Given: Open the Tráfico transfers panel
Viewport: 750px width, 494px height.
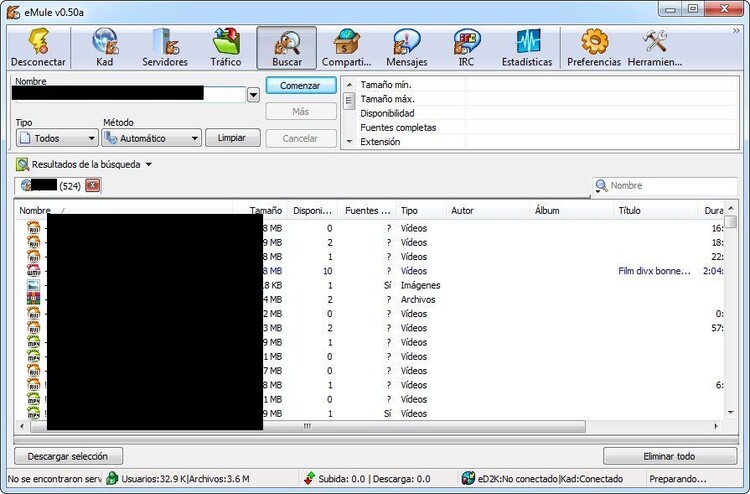Looking at the screenshot, I should click(226, 48).
